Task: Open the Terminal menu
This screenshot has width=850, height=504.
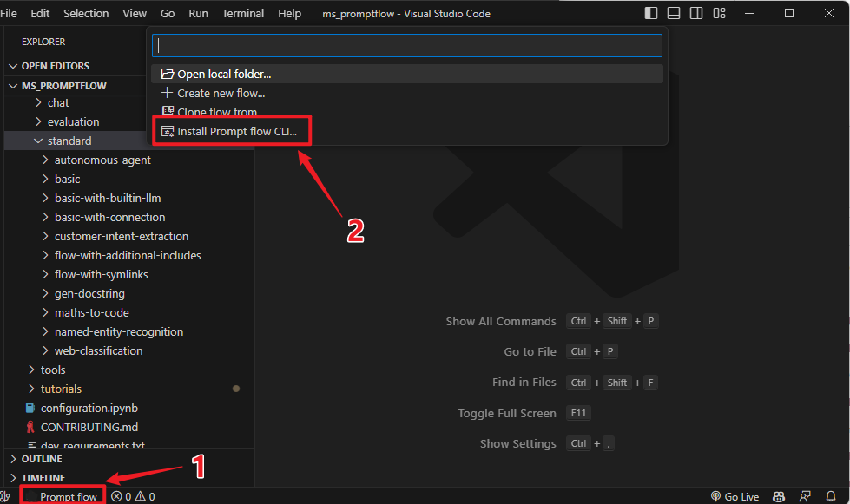Action: point(243,13)
